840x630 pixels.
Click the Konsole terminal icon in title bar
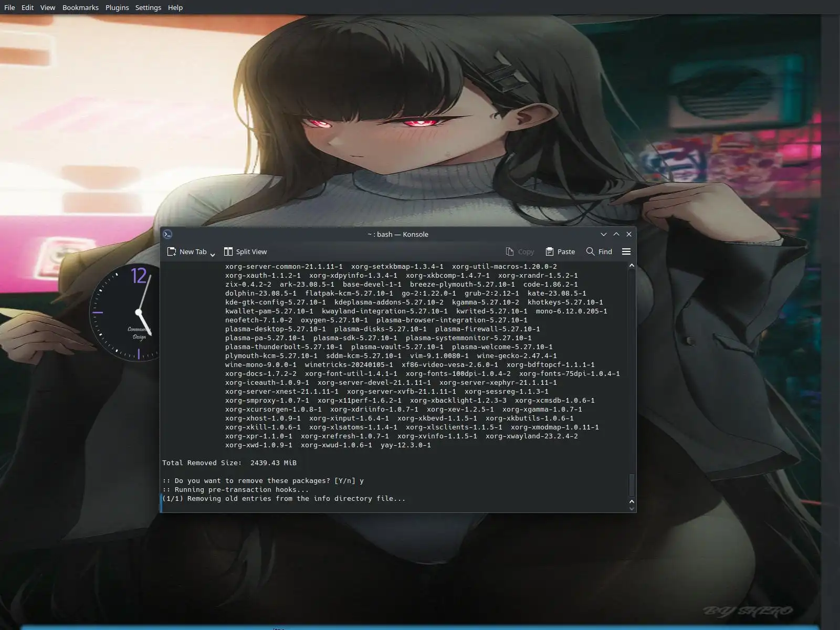point(167,234)
